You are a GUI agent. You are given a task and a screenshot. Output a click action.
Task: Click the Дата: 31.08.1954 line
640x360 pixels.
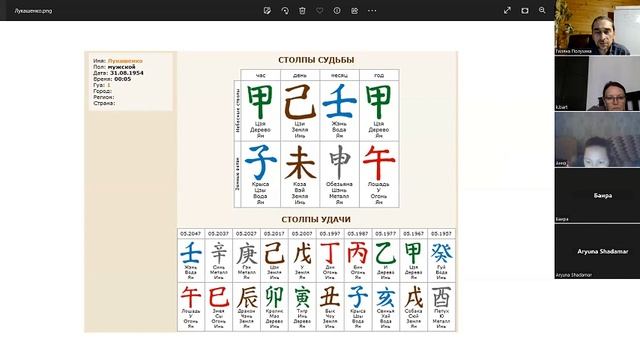tap(118, 73)
